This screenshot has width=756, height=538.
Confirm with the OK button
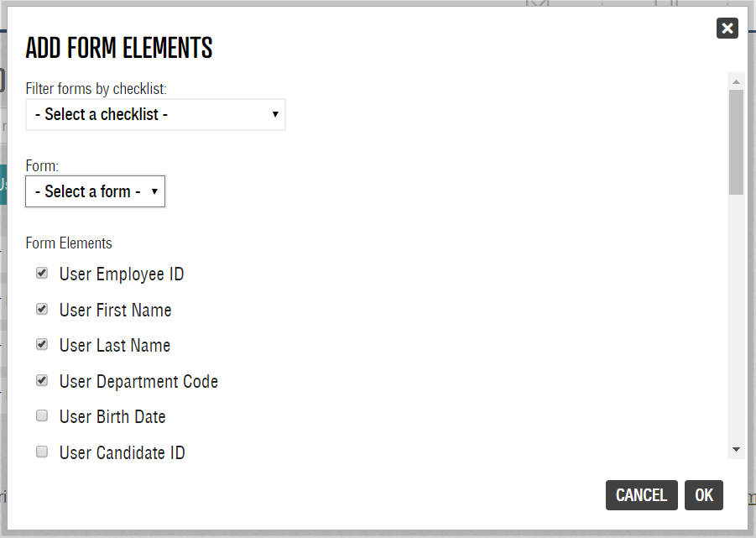tap(703, 495)
